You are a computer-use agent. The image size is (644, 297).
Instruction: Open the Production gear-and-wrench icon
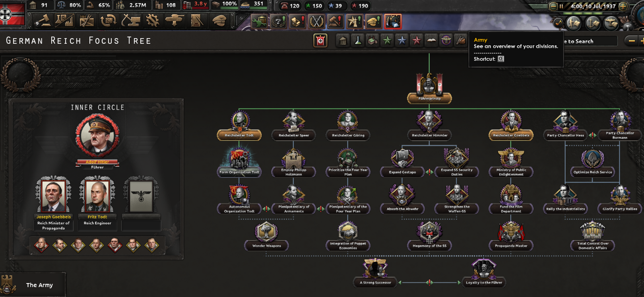pos(152,20)
